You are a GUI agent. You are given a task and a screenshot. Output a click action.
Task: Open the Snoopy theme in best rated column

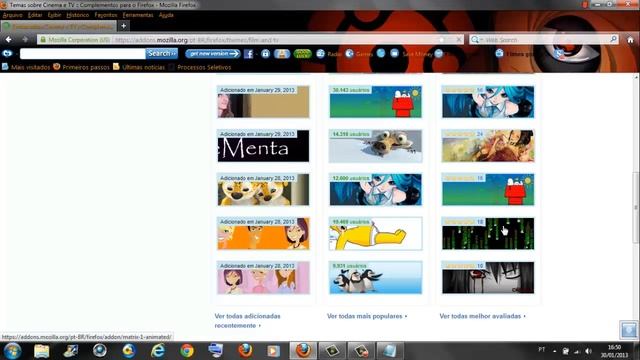(x=488, y=190)
